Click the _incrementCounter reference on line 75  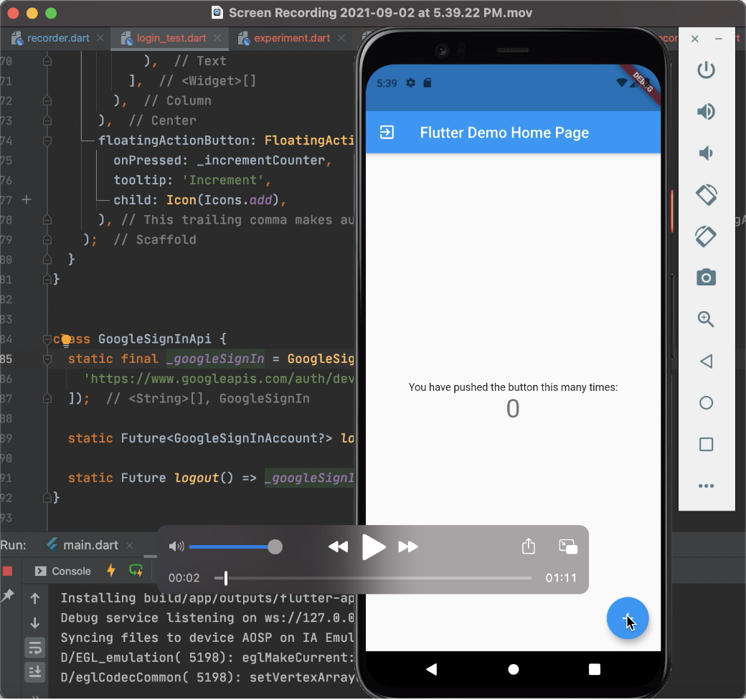(x=260, y=160)
